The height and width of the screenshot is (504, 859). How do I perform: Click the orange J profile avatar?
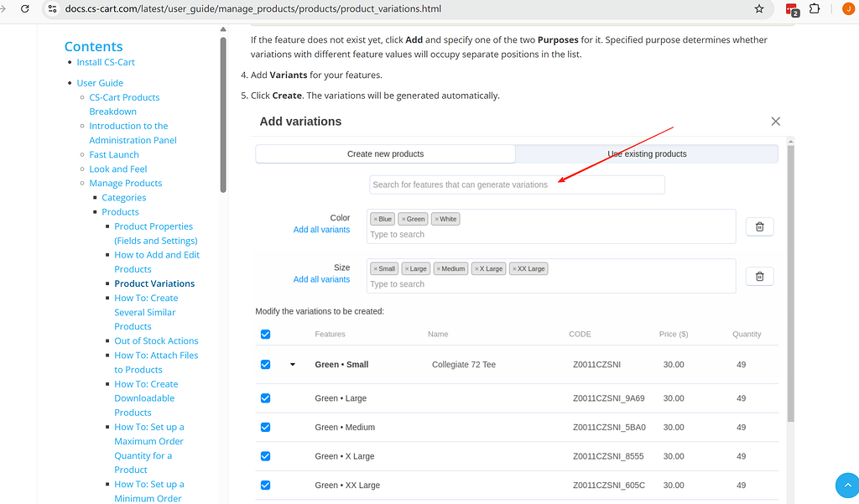845,10
